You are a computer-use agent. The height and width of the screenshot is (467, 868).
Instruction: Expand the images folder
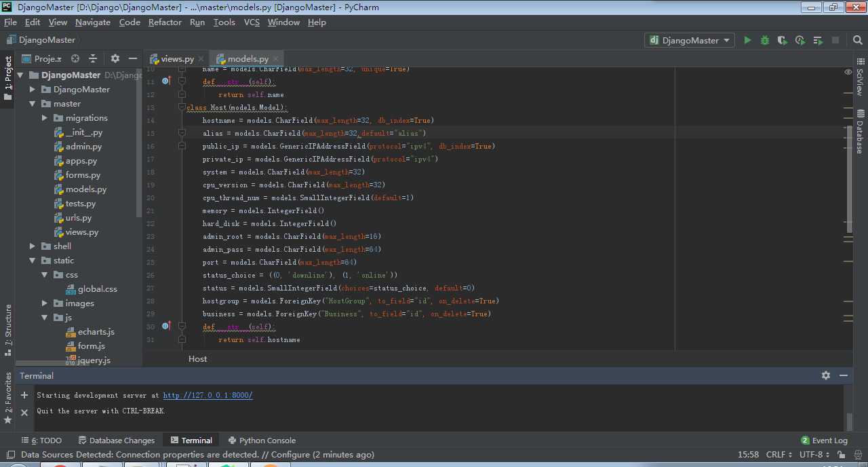point(45,303)
